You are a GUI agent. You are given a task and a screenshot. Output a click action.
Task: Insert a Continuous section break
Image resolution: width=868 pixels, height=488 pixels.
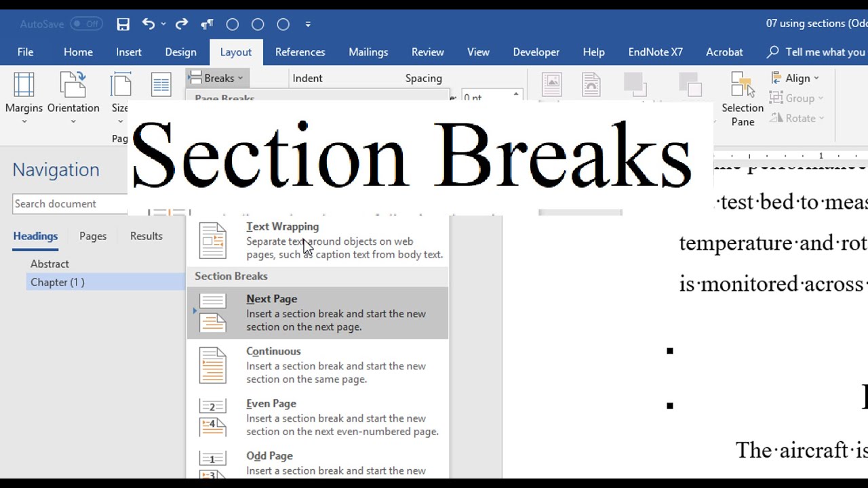pos(317,365)
